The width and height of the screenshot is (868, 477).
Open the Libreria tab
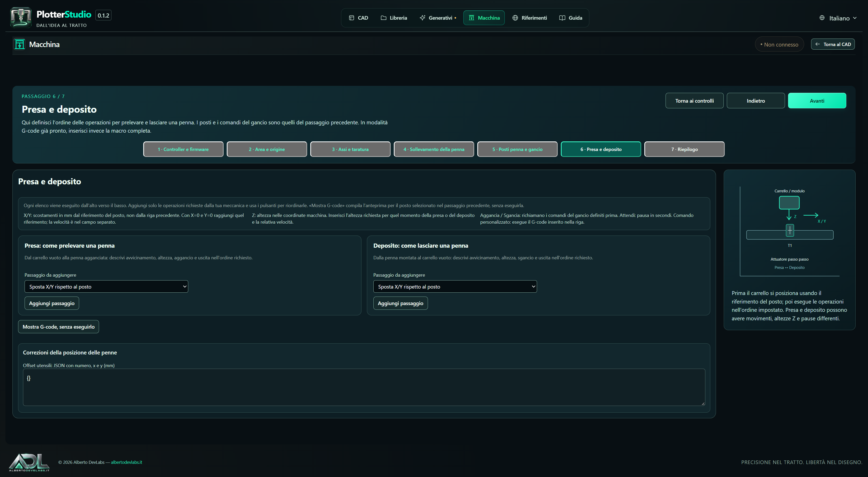(394, 18)
